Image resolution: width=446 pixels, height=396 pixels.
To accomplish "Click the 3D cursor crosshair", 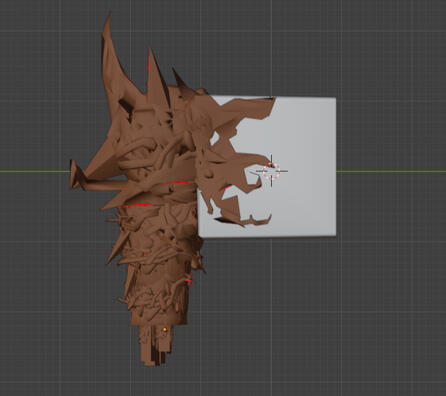I will tap(271, 171).
